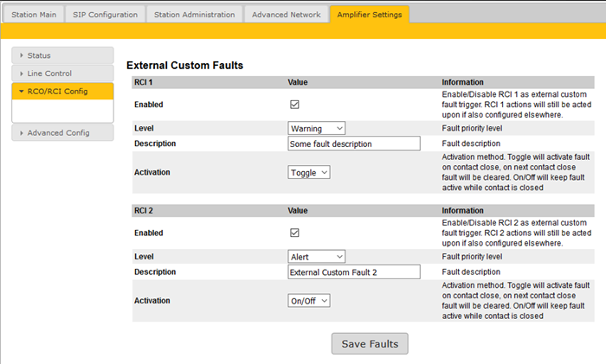
Task: Click the RCI 1 Description text field
Action: tap(353, 144)
